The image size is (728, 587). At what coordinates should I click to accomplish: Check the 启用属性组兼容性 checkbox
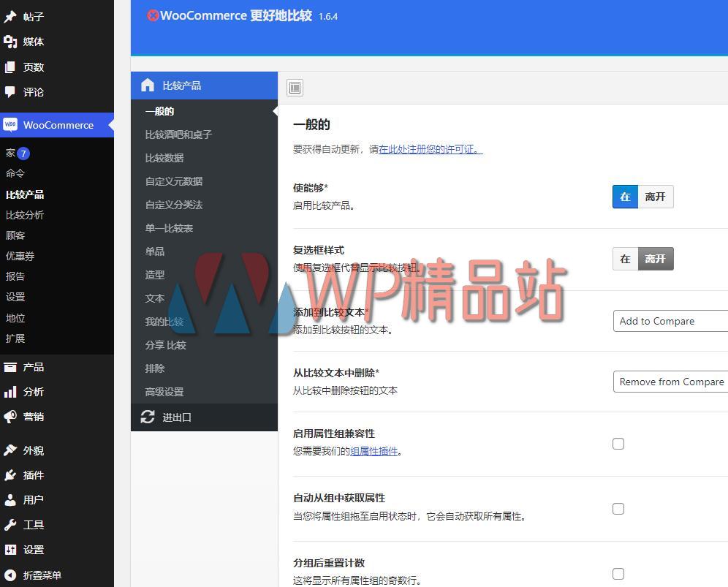click(x=618, y=443)
